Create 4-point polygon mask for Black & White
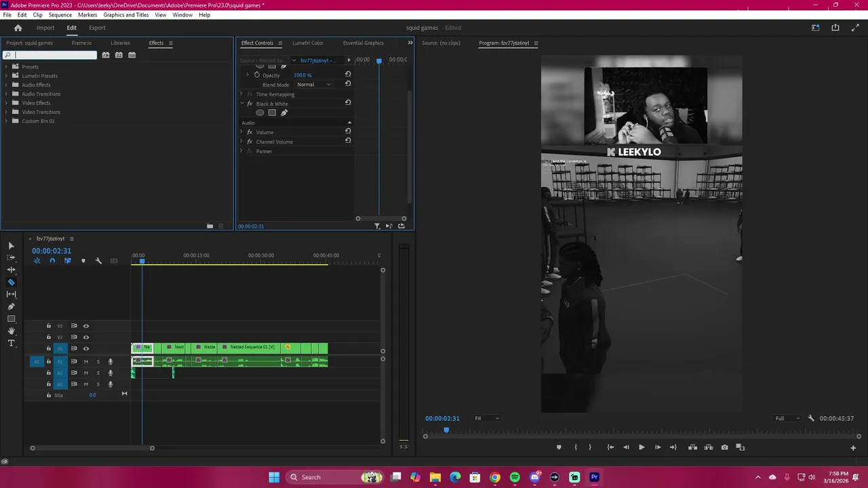The image size is (868, 488). point(272,113)
